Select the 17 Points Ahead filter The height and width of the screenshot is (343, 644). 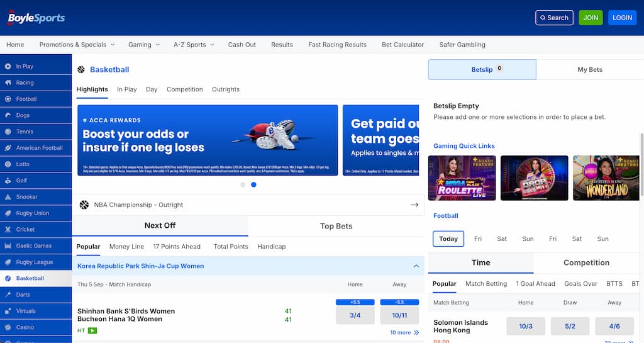[x=177, y=247]
